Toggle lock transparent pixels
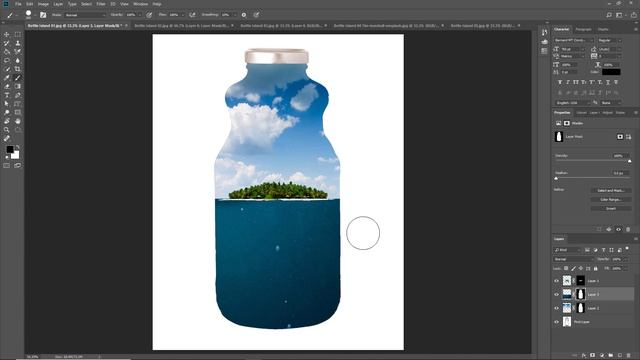The image size is (640, 360). pyautogui.click(x=566, y=268)
